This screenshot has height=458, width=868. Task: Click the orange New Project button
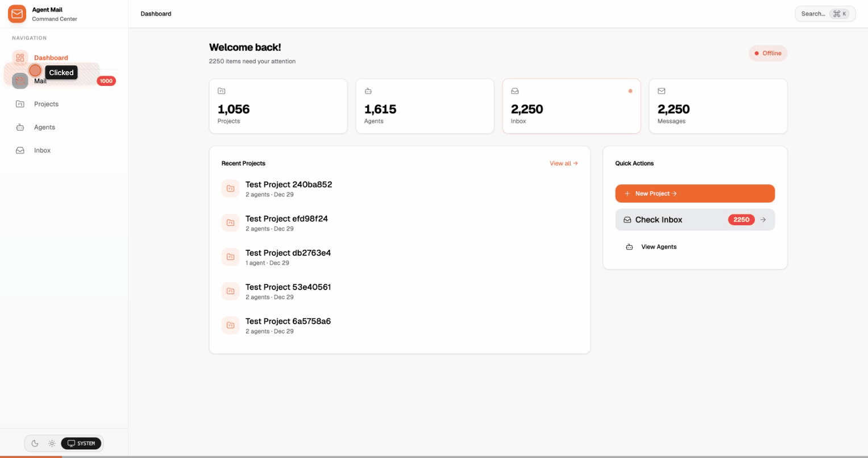click(695, 193)
